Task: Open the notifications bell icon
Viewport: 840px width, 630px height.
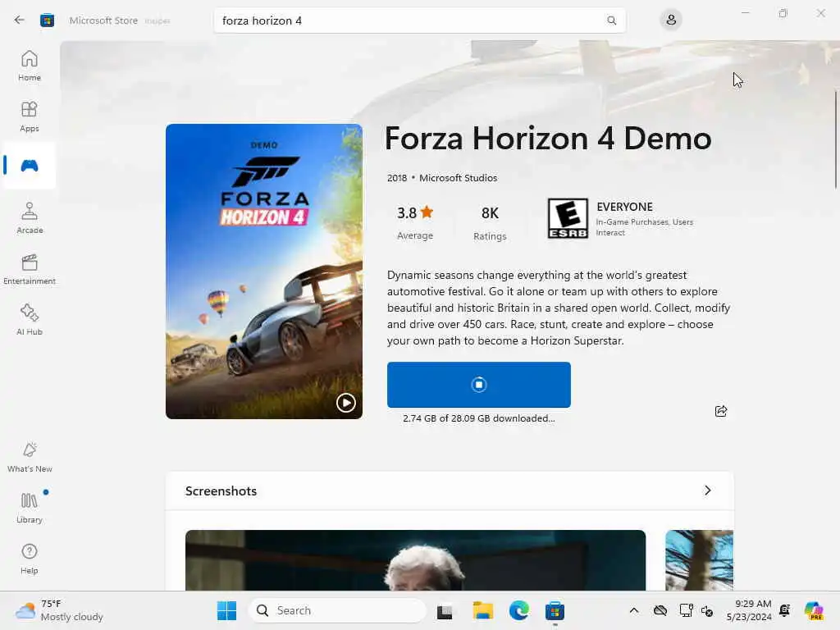Action: click(x=785, y=610)
